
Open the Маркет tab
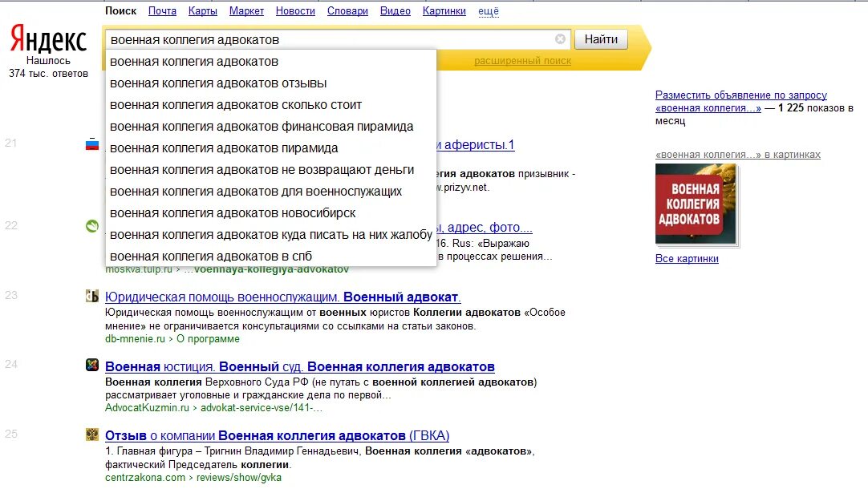(246, 10)
